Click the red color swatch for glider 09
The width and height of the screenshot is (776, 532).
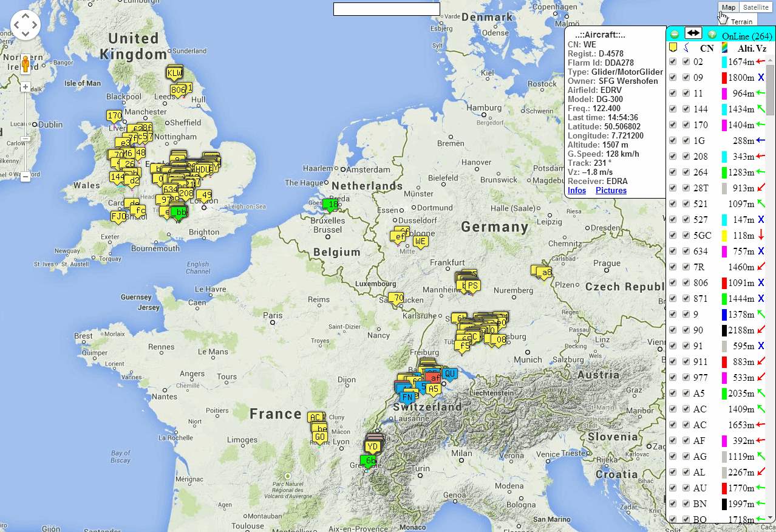coord(724,78)
